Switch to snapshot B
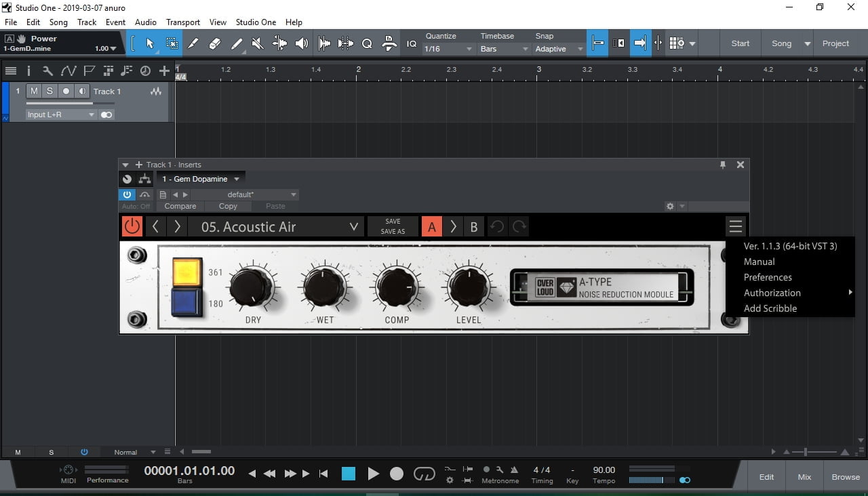 [x=474, y=227]
